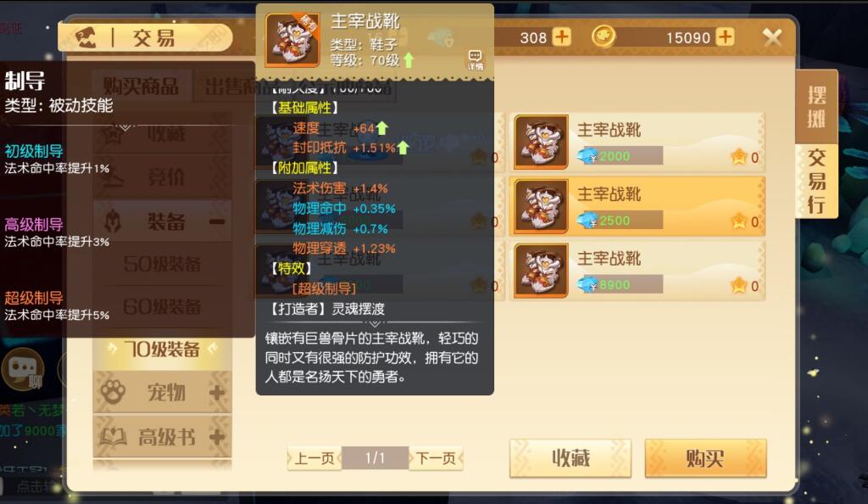The height and width of the screenshot is (504, 868).
Task: Collapse the 装备 category with the minus
Action: coord(217,222)
